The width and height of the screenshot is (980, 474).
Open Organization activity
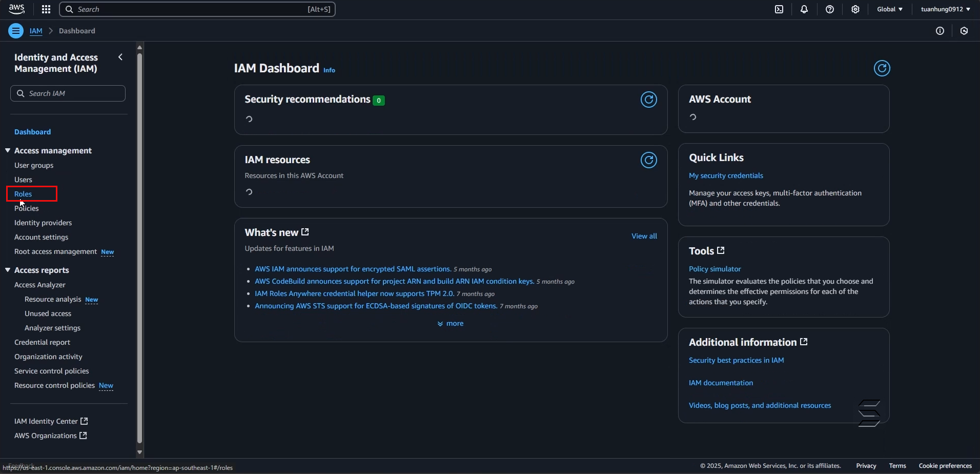point(48,357)
